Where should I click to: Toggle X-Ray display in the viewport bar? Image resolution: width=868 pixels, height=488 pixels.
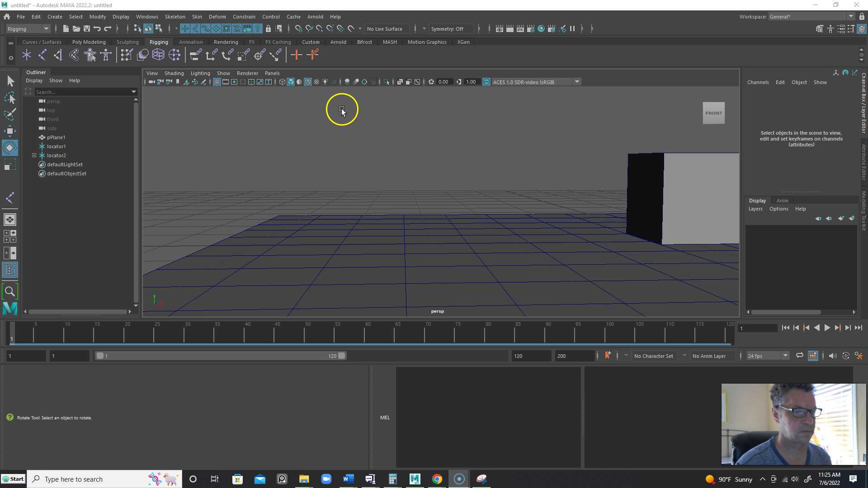[316, 82]
